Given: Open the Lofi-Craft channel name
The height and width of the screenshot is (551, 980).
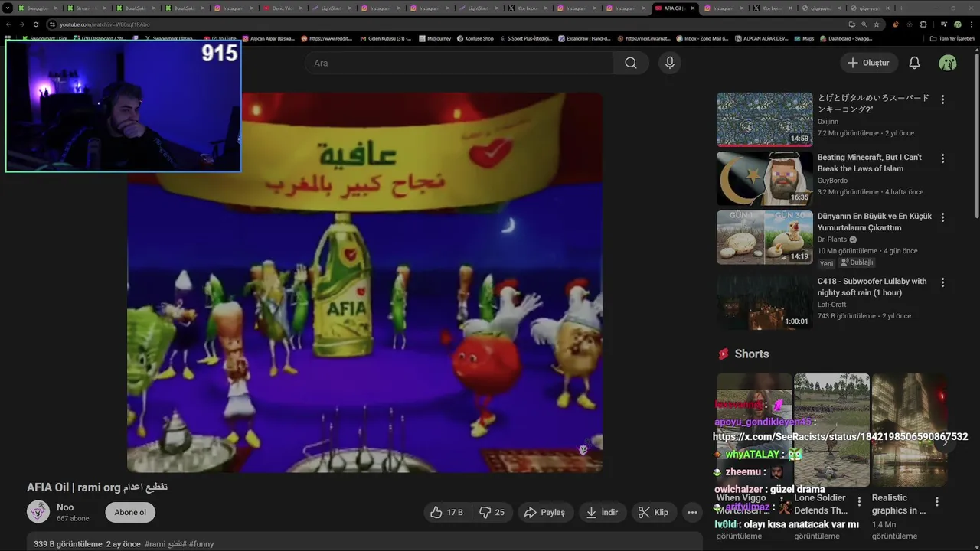Looking at the screenshot, I should [x=831, y=305].
